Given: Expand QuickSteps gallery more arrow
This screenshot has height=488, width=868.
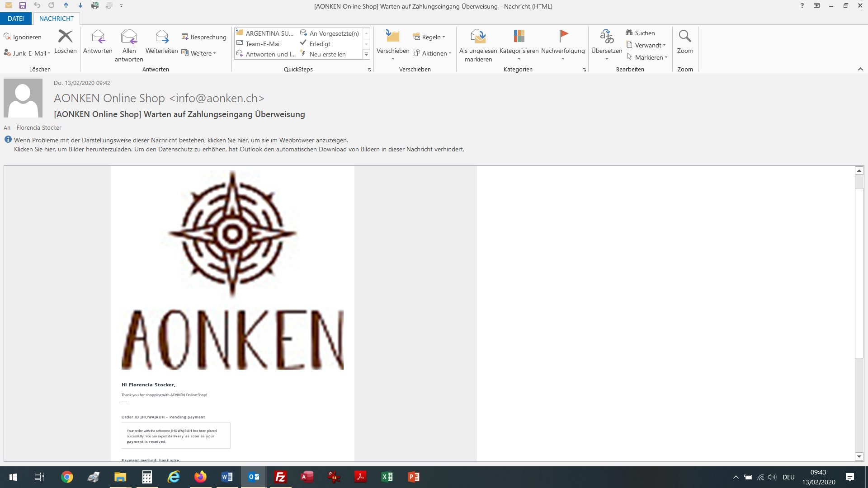Looking at the screenshot, I should pos(366,54).
